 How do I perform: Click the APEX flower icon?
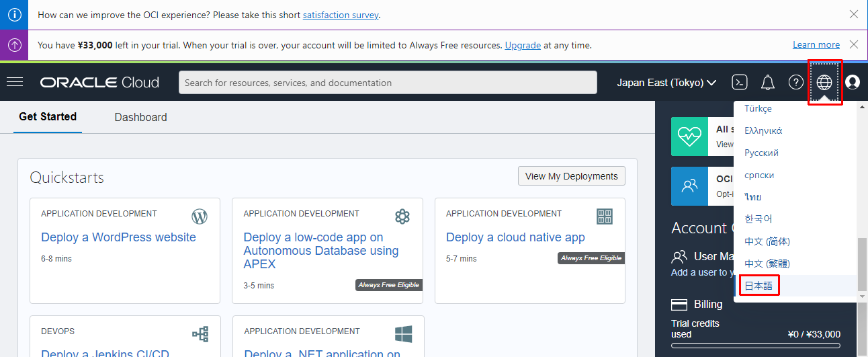click(402, 216)
